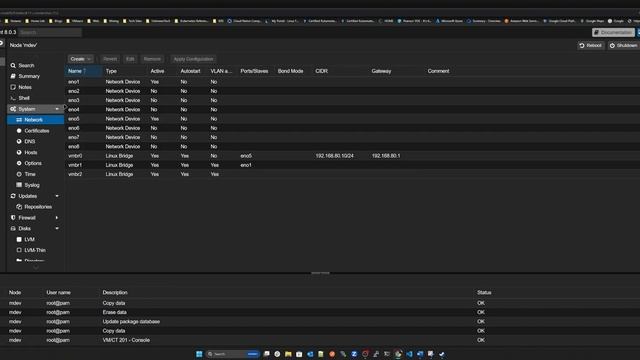Click Apply Configuration button
The image size is (640, 360).
tap(193, 59)
